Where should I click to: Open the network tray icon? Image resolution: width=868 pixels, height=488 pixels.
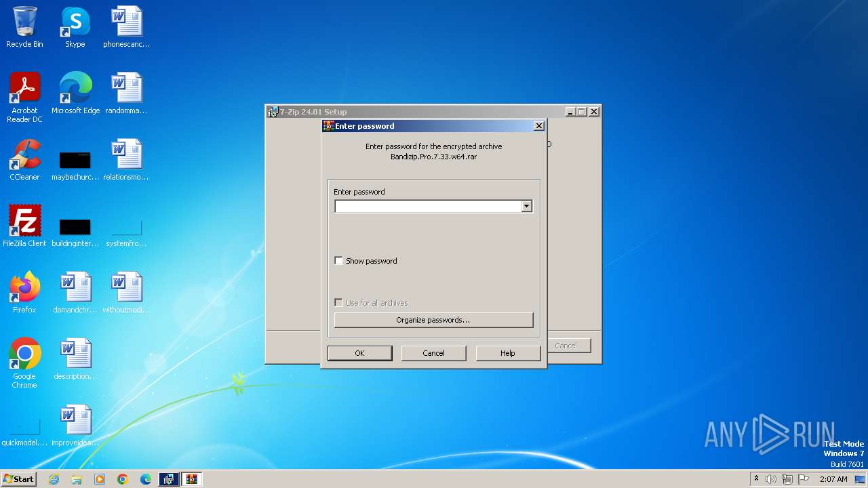787,479
